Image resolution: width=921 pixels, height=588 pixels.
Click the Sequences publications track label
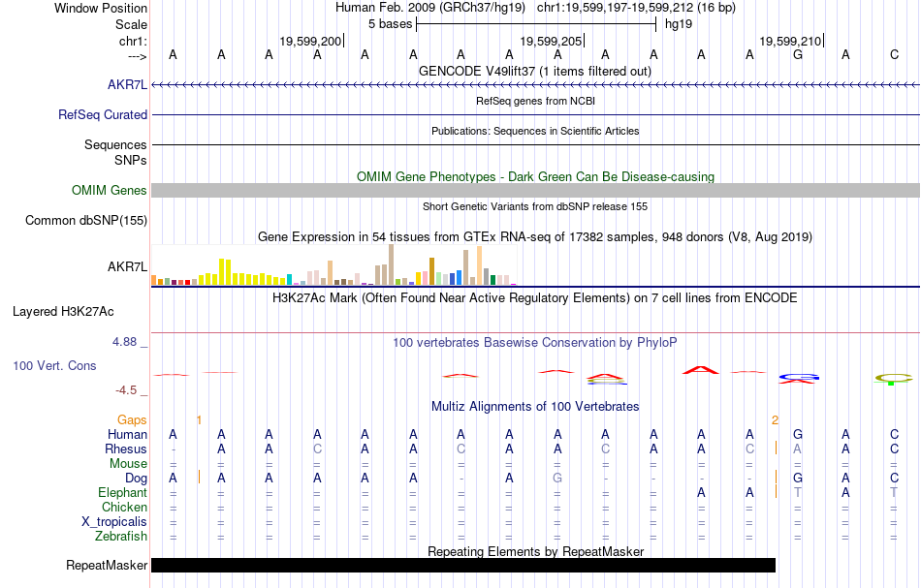115,144
